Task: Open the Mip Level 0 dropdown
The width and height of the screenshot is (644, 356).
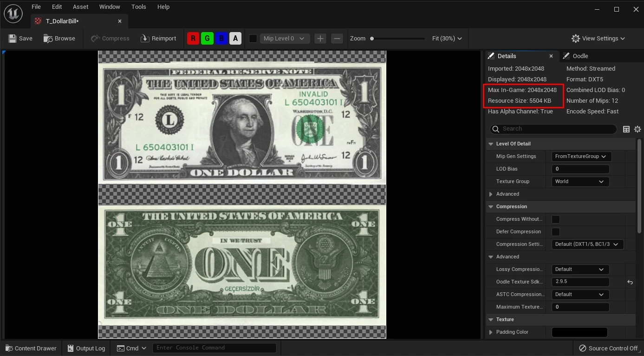Action: (284, 39)
